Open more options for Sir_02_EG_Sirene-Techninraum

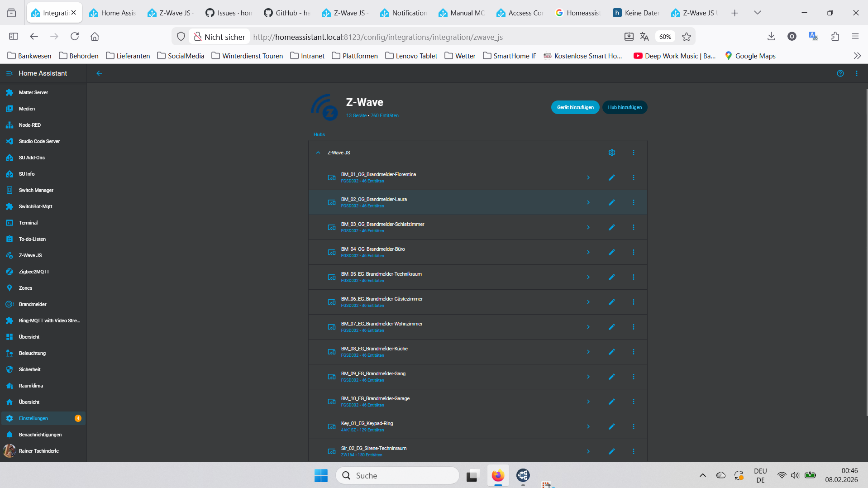(x=634, y=451)
